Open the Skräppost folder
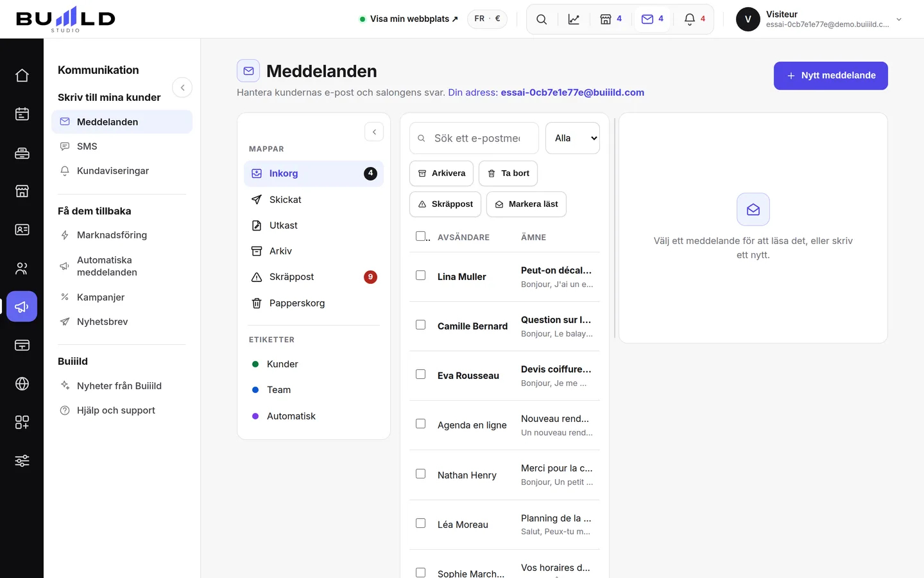 [x=314, y=277]
